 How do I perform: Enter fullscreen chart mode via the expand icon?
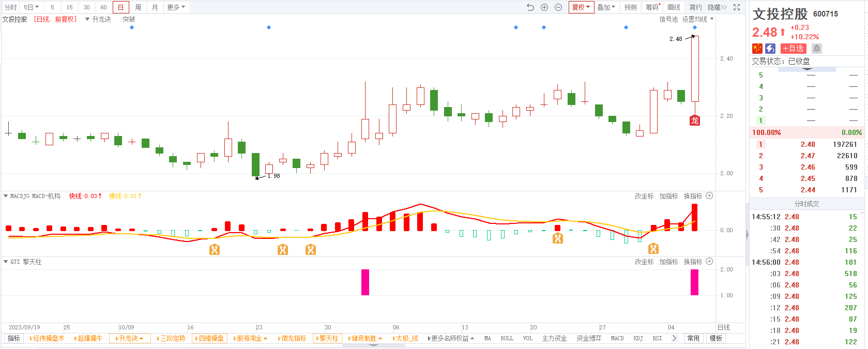tap(737, 7)
